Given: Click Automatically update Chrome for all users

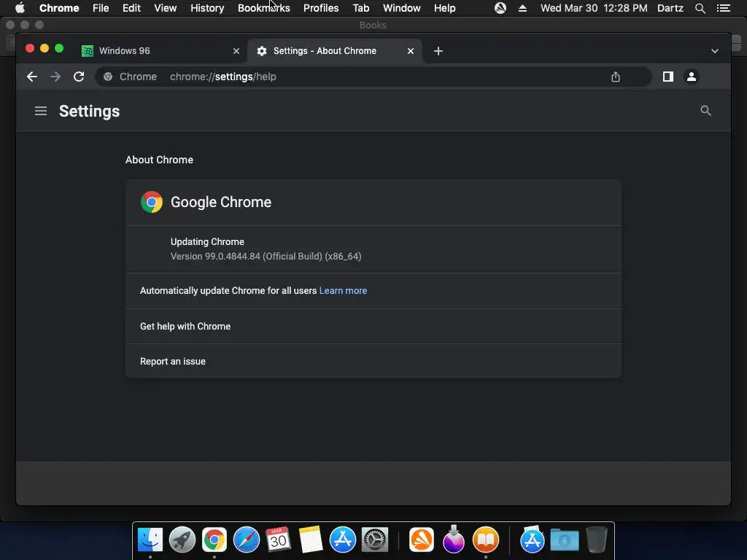Looking at the screenshot, I should click(x=228, y=290).
